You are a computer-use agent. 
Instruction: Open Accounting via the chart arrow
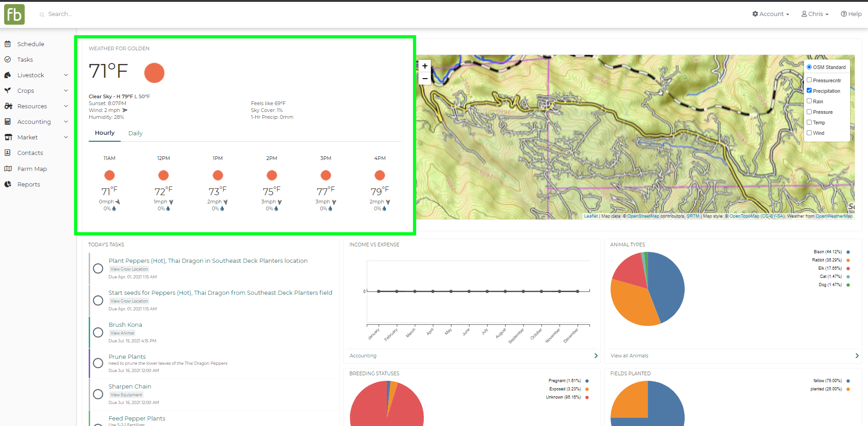pos(596,356)
